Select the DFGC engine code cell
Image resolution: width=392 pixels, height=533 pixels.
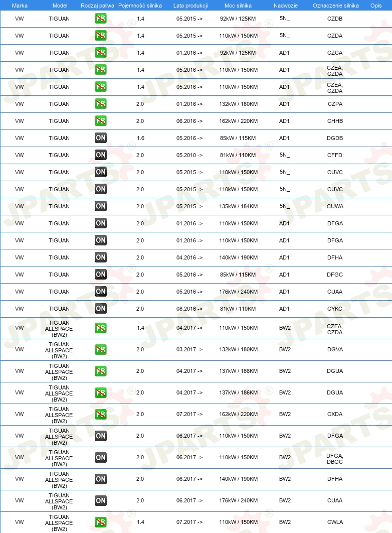point(335,275)
